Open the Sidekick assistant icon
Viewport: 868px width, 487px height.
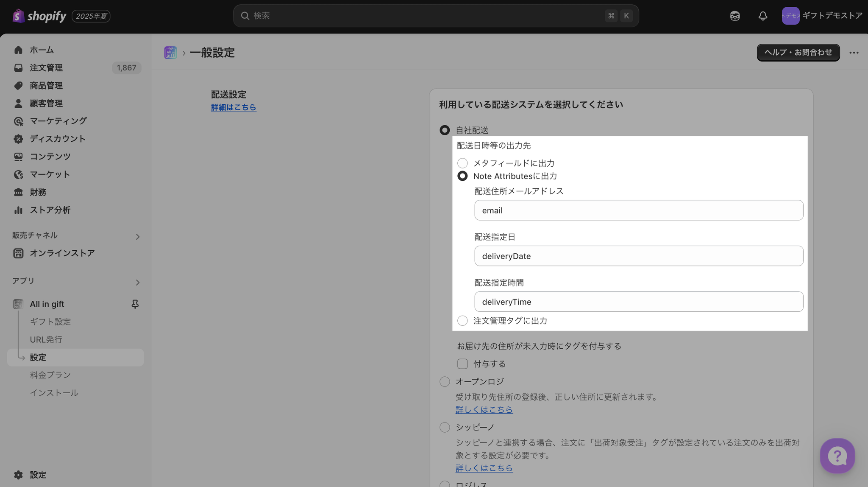735,16
